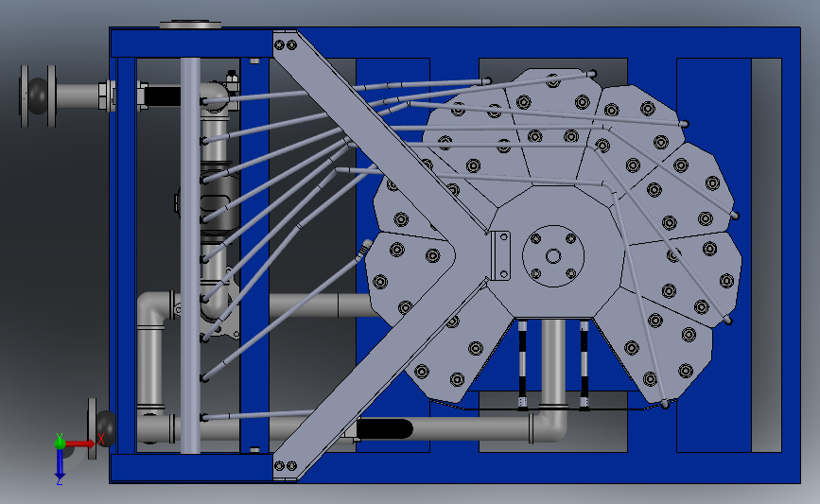Select the small rectangular bracket left of the hub
The image size is (820, 504).
[500, 255]
